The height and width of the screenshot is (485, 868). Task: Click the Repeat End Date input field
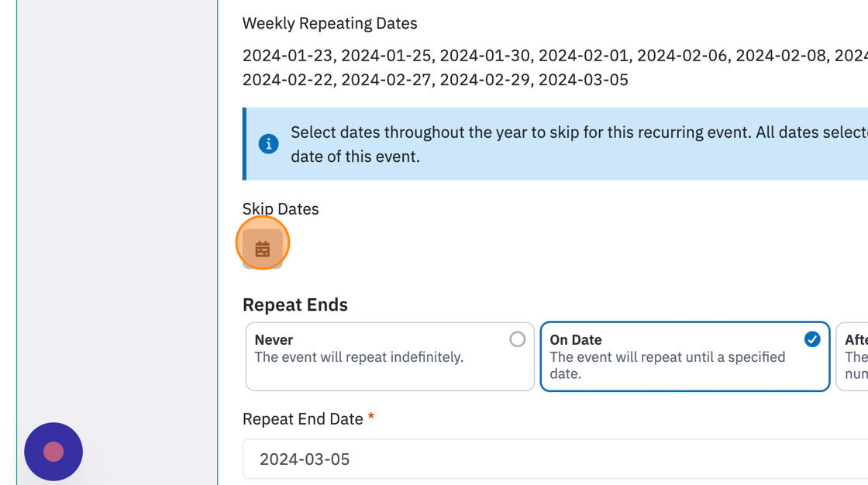click(x=555, y=459)
